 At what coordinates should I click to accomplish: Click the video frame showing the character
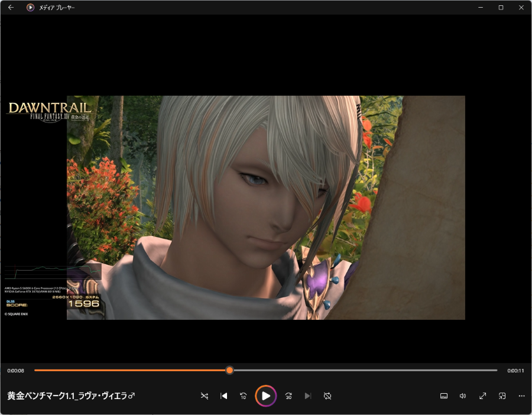click(x=265, y=208)
